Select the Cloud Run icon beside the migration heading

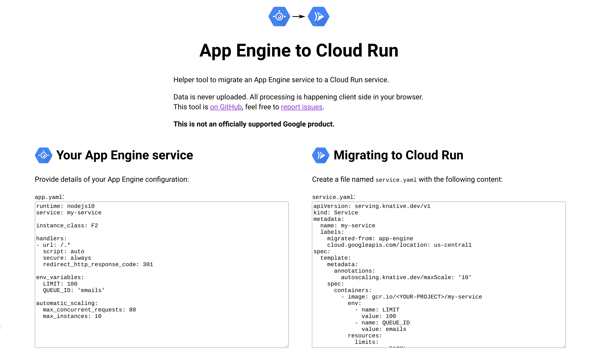[320, 155]
